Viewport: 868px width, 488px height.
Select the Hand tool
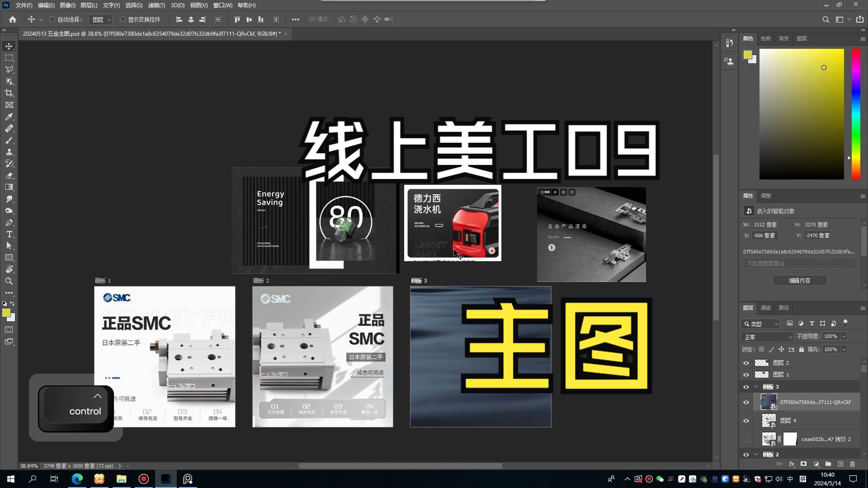pos(9,269)
